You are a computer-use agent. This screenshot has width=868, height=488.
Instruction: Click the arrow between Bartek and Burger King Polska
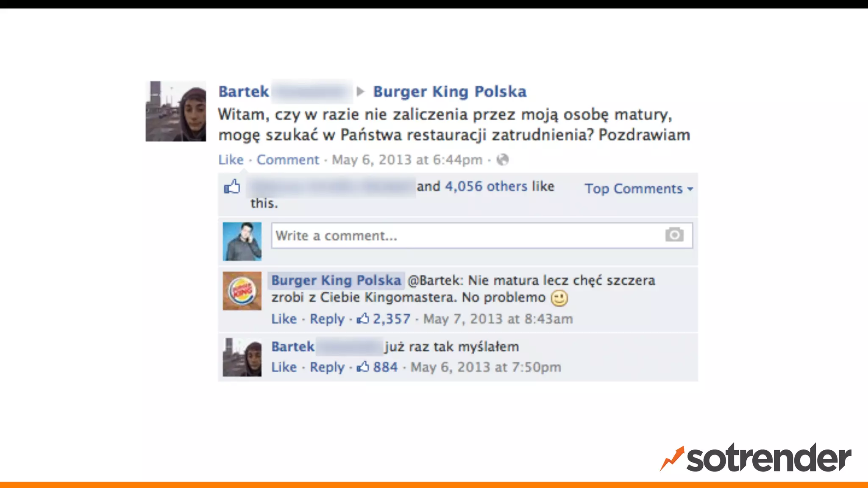click(x=361, y=91)
